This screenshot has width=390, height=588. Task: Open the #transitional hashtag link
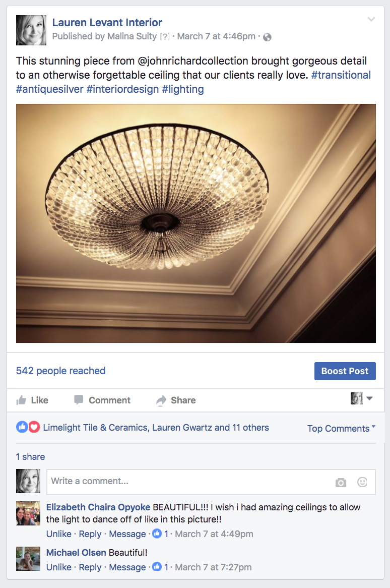pos(341,75)
